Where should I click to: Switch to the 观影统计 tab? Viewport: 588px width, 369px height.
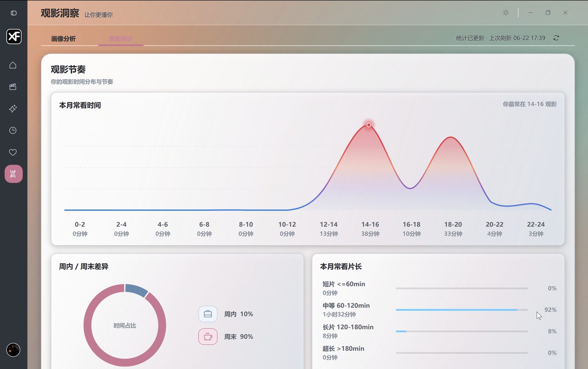tap(121, 39)
